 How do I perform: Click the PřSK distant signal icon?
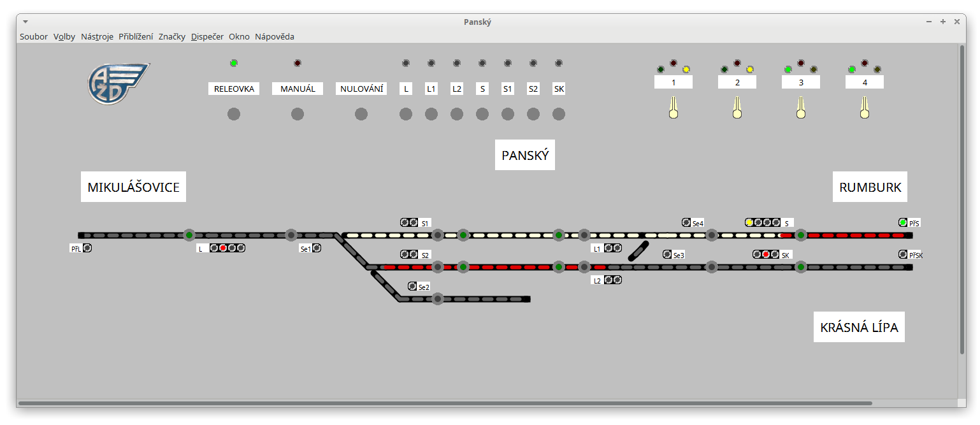tap(903, 254)
